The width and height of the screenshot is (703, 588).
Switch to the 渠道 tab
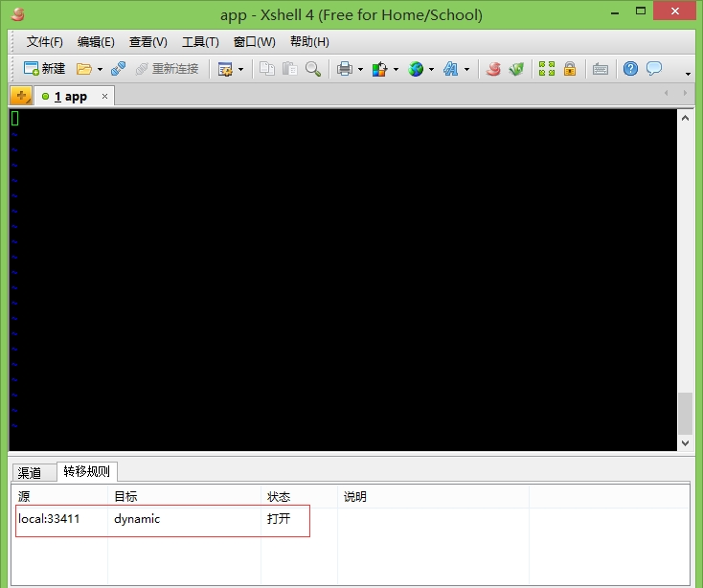[31, 472]
